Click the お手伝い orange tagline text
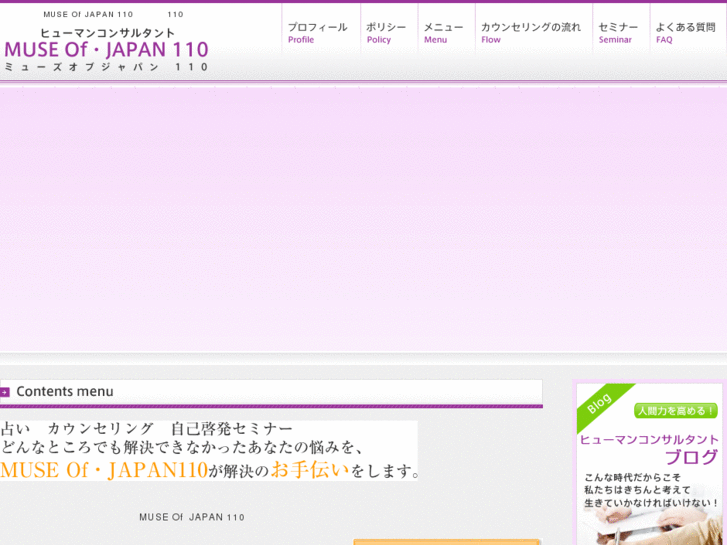 [310, 470]
